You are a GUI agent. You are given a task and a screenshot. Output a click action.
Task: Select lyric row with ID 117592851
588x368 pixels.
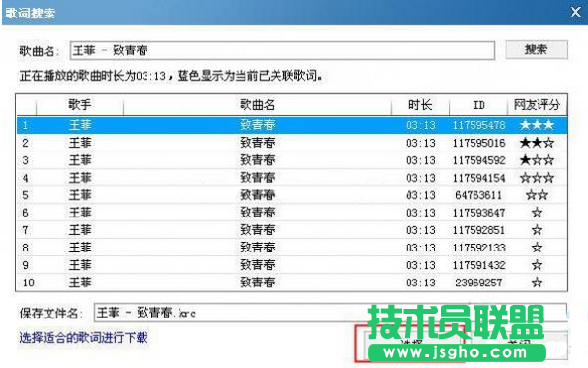(x=292, y=230)
